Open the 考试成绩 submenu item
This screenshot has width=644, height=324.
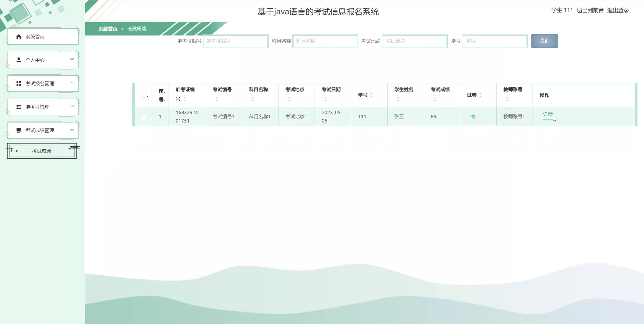click(x=42, y=151)
